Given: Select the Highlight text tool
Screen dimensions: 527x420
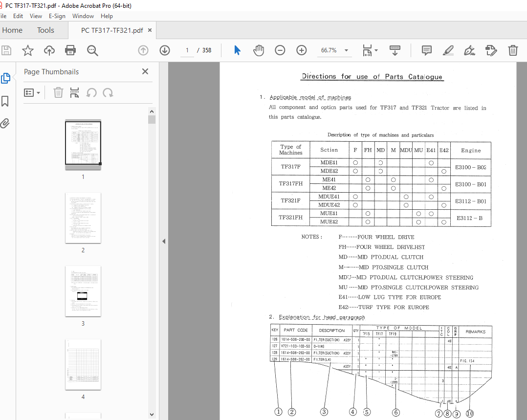Looking at the screenshot, I should coord(448,50).
